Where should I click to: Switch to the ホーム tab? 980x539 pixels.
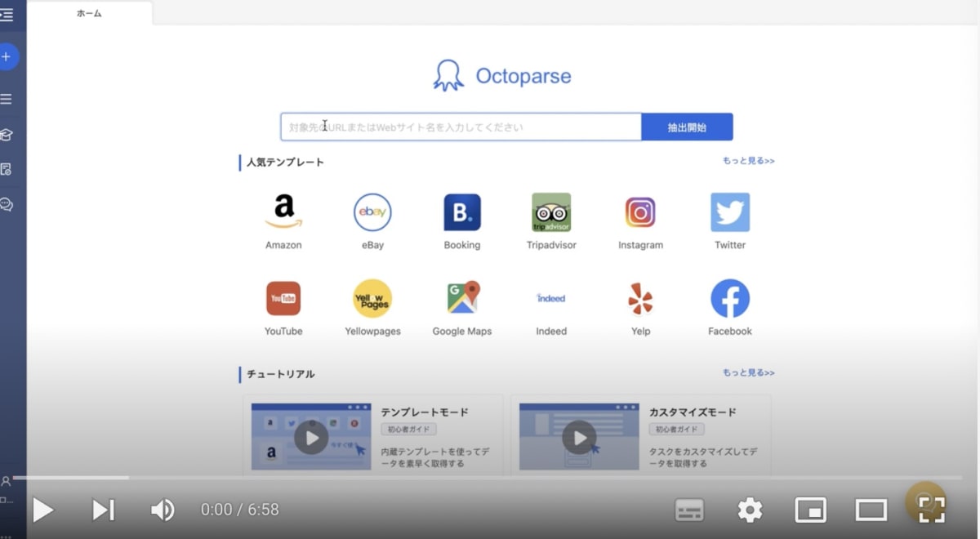click(x=90, y=13)
